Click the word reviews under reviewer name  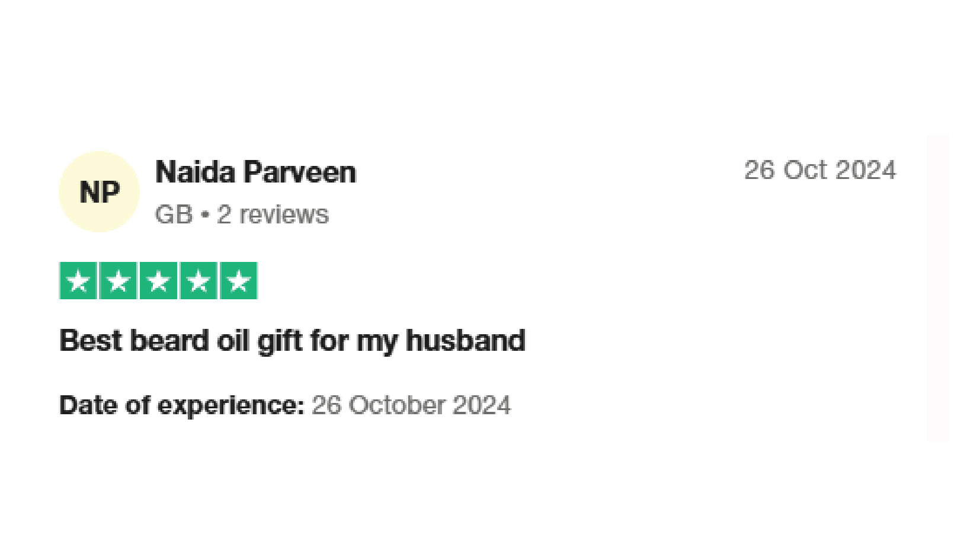click(284, 215)
